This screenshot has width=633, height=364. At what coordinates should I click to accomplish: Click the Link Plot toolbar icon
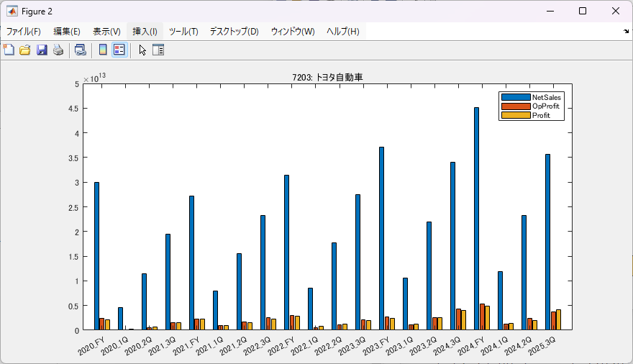coord(81,50)
